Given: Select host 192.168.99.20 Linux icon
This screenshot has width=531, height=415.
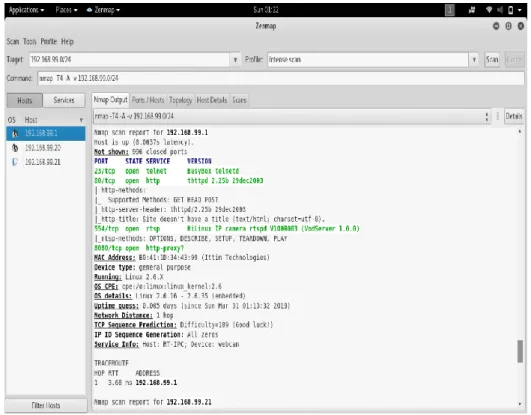Looking at the screenshot, I should pos(15,148).
